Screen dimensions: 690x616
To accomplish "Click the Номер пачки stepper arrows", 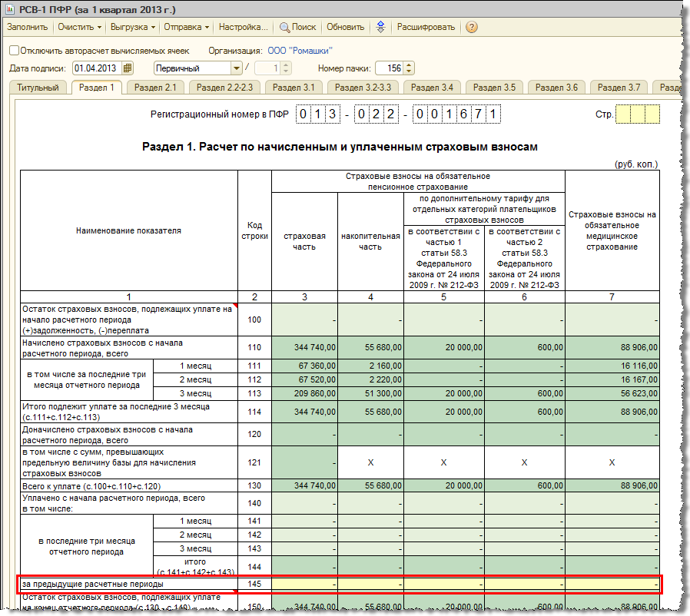I will point(409,68).
